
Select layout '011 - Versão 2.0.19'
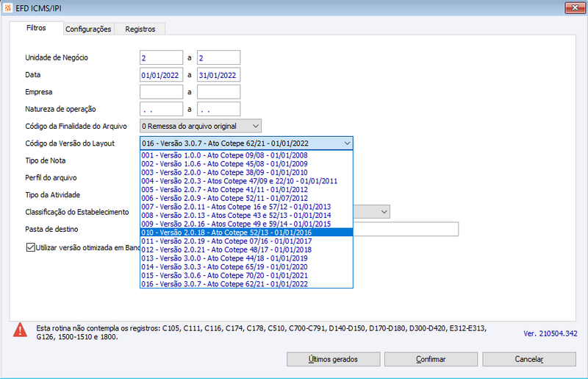tap(246, 241)
